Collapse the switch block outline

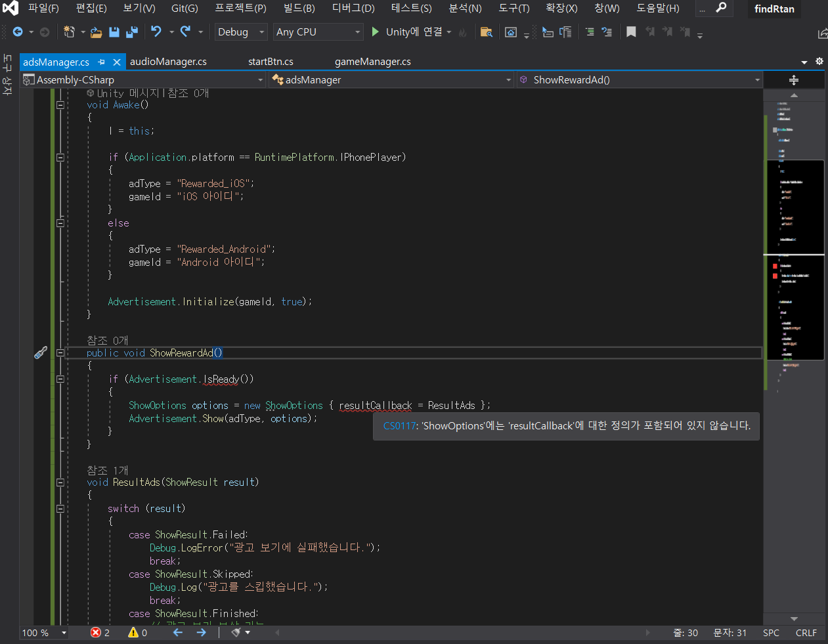click(60, 508)
